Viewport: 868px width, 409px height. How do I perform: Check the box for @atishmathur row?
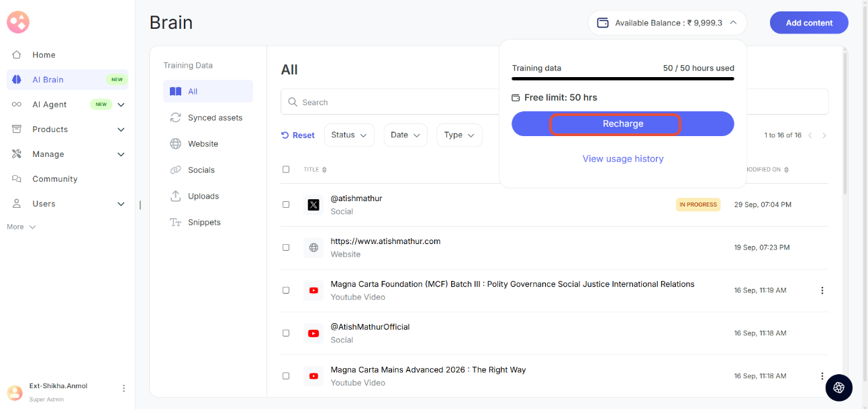[286, 204]
